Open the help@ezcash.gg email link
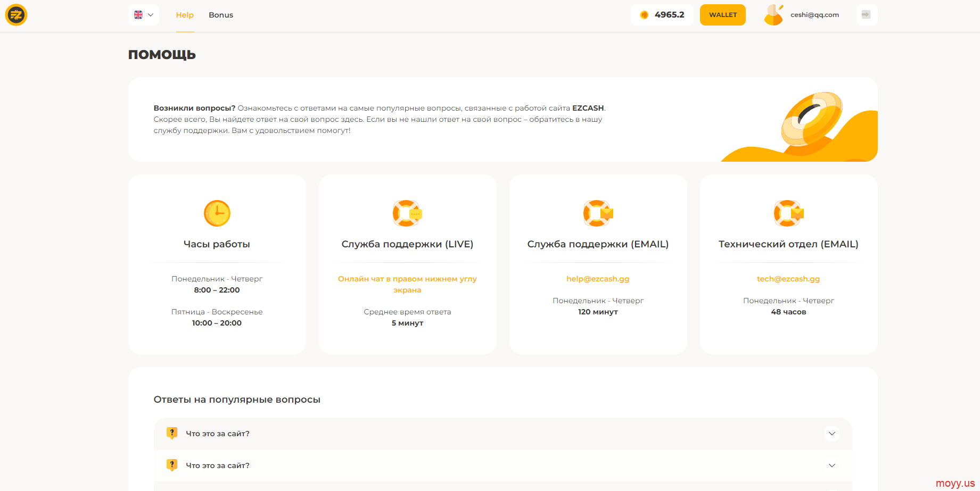Image resolution: width=980 pixels, height=491 pixels. (x=598, y=279)
